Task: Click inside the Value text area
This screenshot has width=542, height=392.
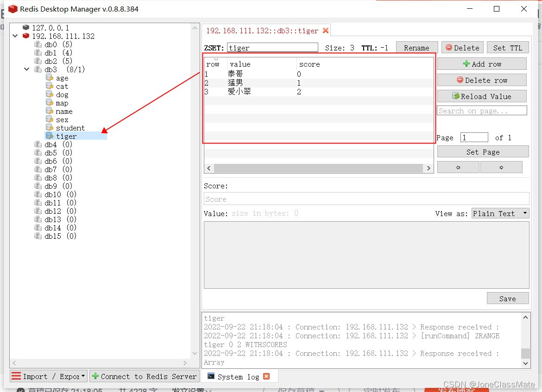Action: tap(366, 255)
